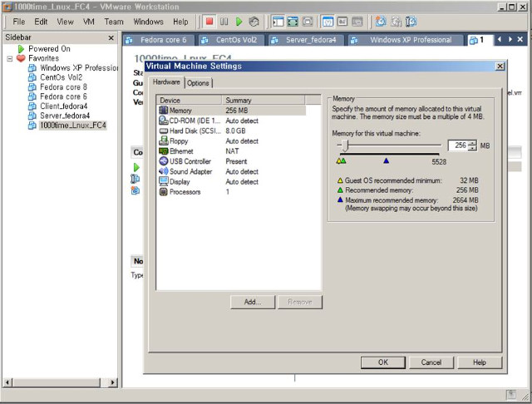Image resolution: width=532 pixels, height=404 pixels.
Task: Switch to the Options tab
Action: (x=198, y=83)
